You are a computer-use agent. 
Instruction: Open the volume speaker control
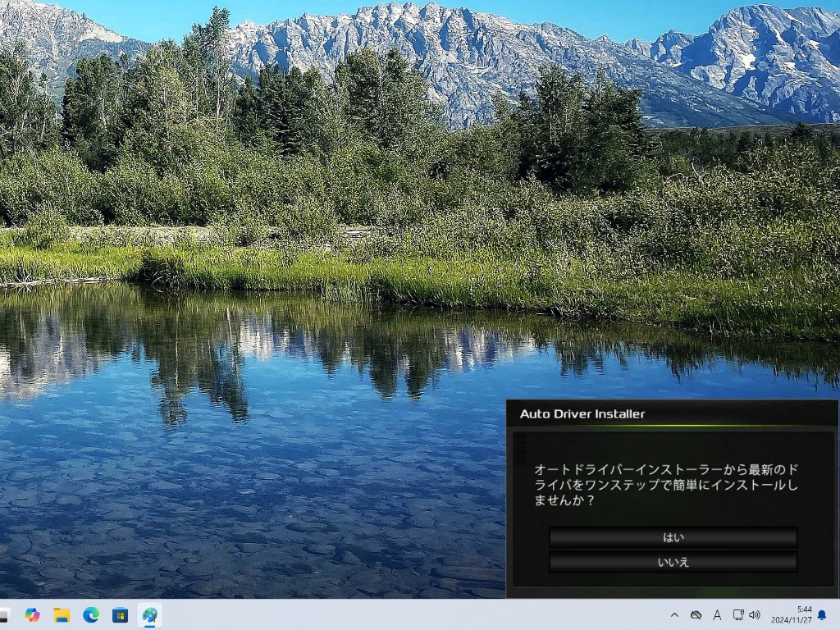click(755, 614)
